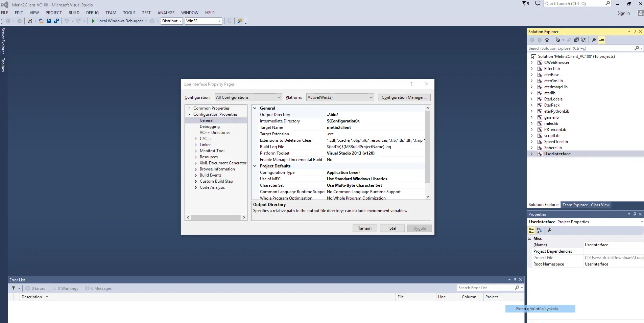644x323 pixels.
Task: Click the account avatar icon next to Sign in
Action: pyautogui.click(x=640, y=13)
